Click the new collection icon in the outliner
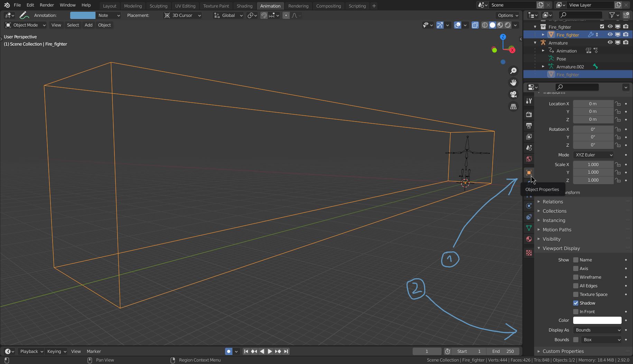Screen dimensions: 633x364 [x=626, y=15]
